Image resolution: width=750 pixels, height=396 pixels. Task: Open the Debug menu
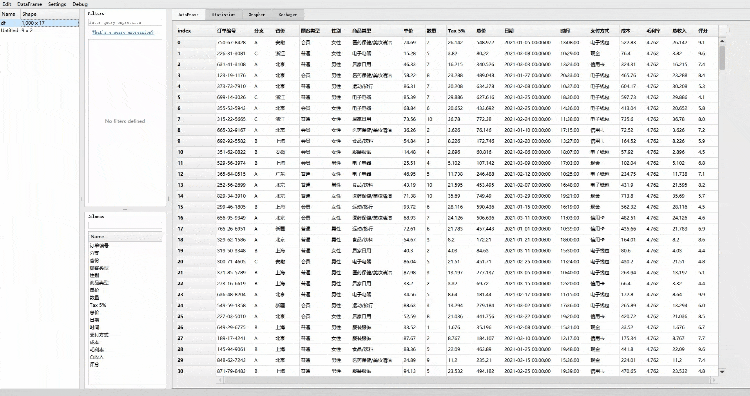pos(80,4)
